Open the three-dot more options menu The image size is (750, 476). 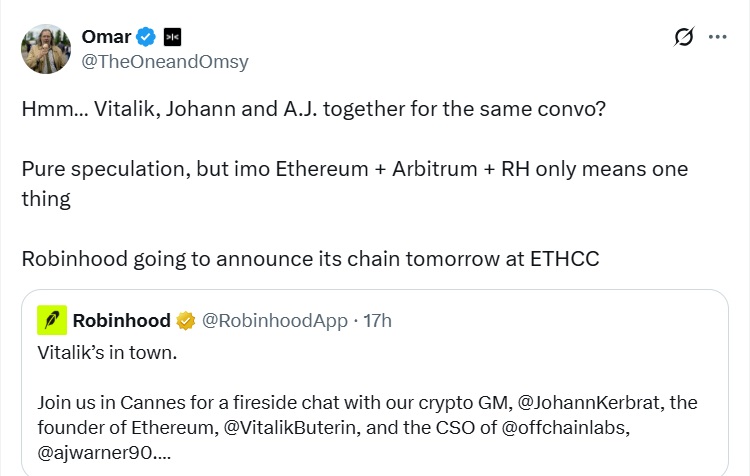click(x=717, y=37)
